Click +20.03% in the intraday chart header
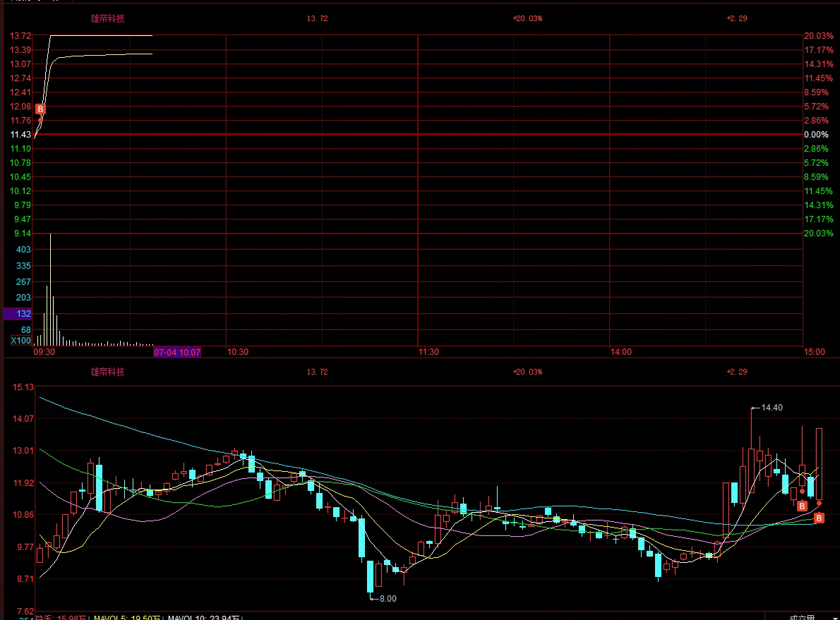Screen dimensions: 840x620 pyautogui.click(x=527, y=18)
